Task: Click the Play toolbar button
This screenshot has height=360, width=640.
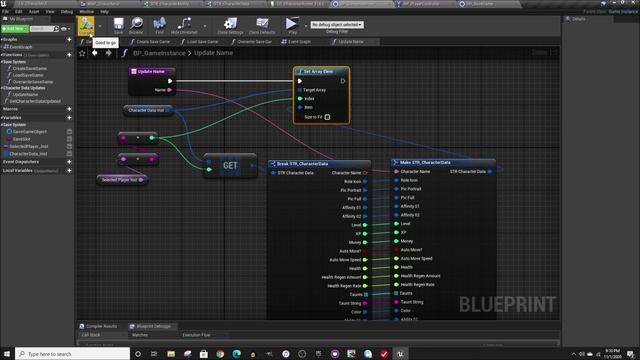Action: pyautogui.click(x=292, y=26)
